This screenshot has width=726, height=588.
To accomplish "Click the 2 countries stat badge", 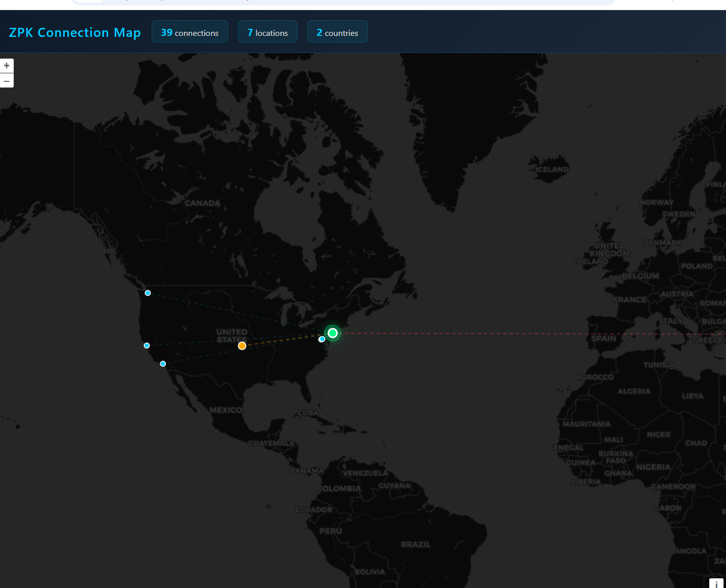I will [x=337, y=31].
